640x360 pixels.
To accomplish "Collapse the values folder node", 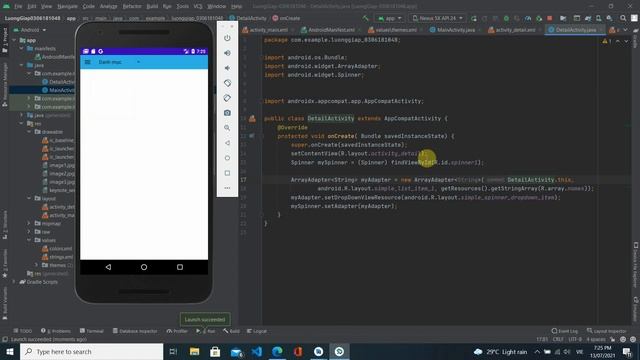I will [29, 240].
